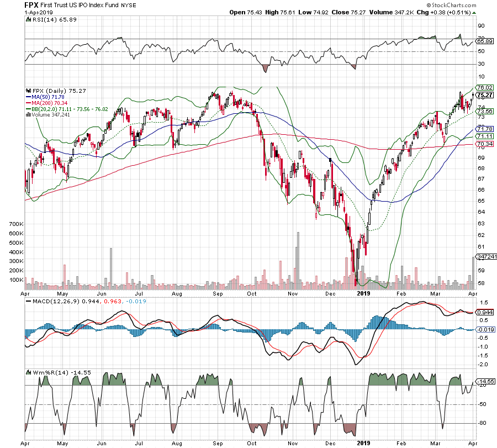Click the MACD(12,26,9) indicator legend label
This screenshot has height=448, width=497.
pyautogui.click(x=56, y=301)
